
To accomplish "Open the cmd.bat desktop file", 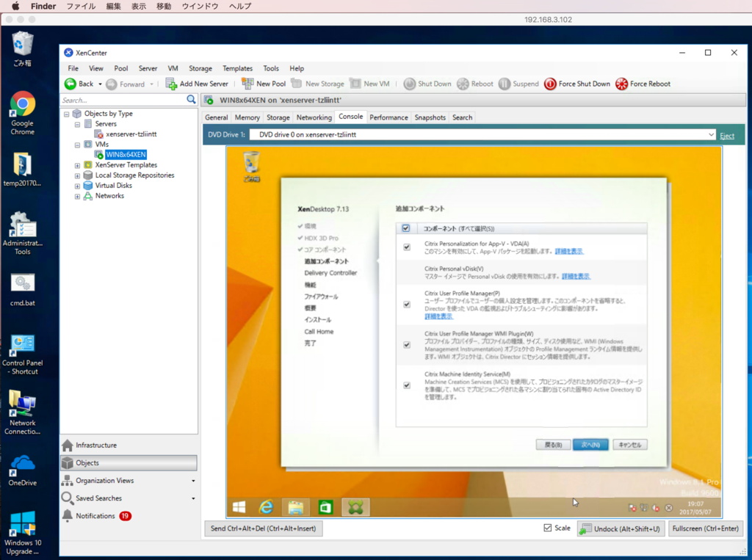I will (23, 289).
